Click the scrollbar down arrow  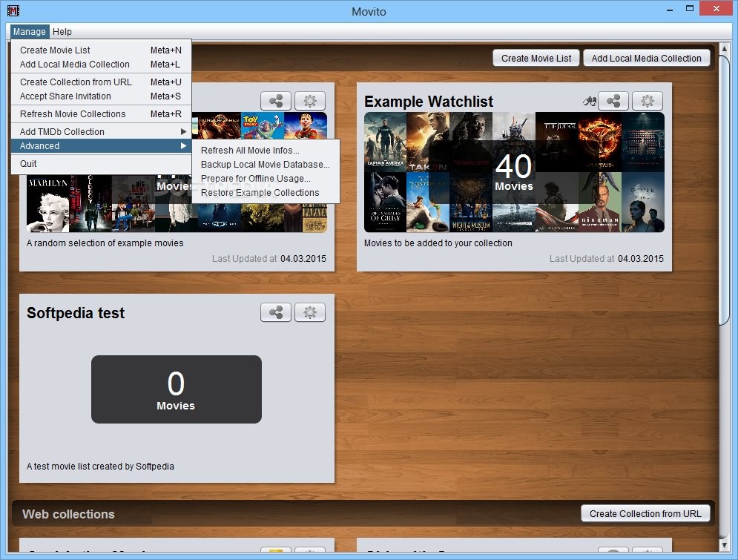[724, 545]
